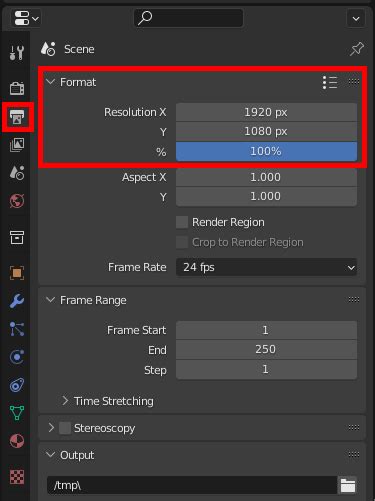Open the Frame Rate dropdown
This screenshot has width=375, height=501.
[x=266, y=267]
